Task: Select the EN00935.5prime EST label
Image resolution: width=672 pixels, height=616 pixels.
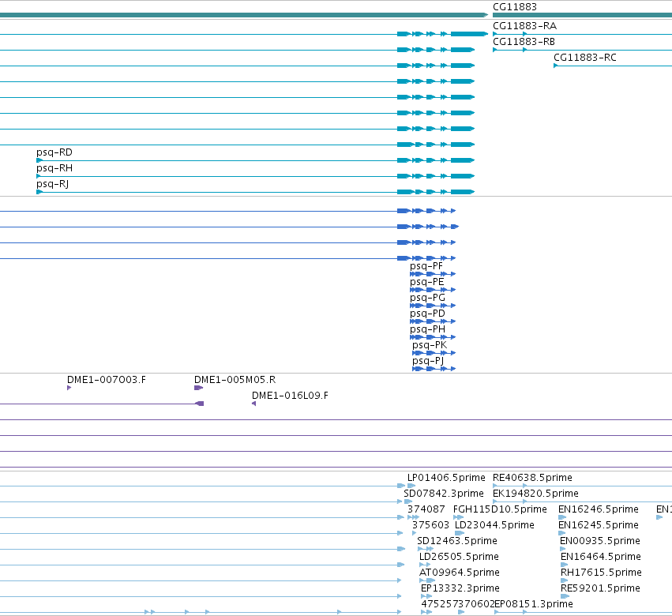Action: click(x=600, y=541)
